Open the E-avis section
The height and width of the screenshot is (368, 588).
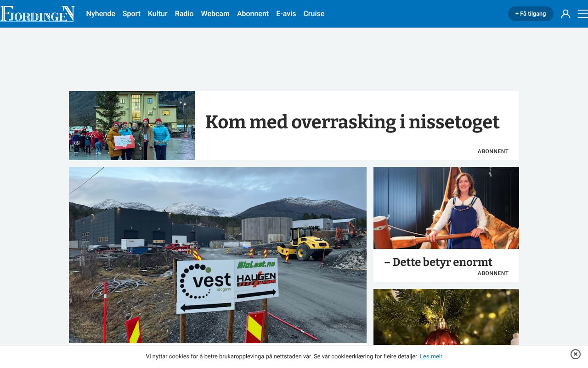pos(286,14)
